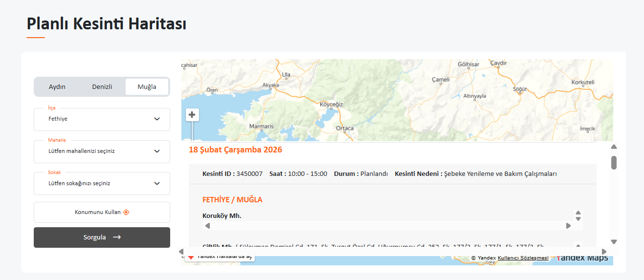This screenshot has height=280, width=644.
Task: Click the arrow icon on the Sorgula button
Action: (x=116, y=237)
